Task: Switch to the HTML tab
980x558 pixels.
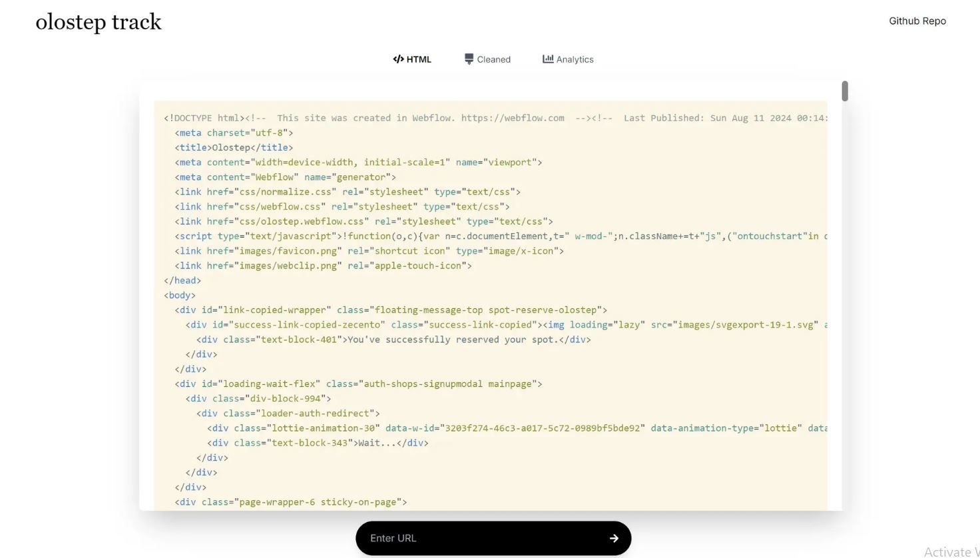Action: pyautogui.click(x=412, y=59)
